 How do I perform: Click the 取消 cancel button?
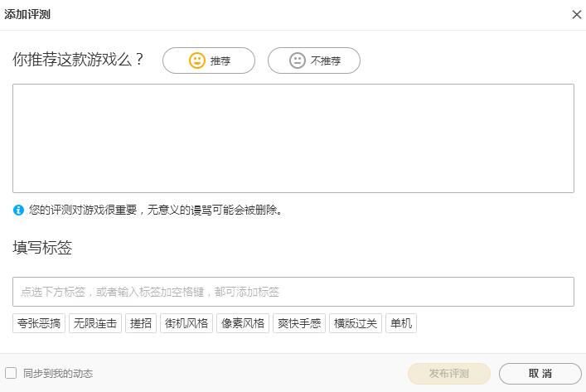point(540,374)
